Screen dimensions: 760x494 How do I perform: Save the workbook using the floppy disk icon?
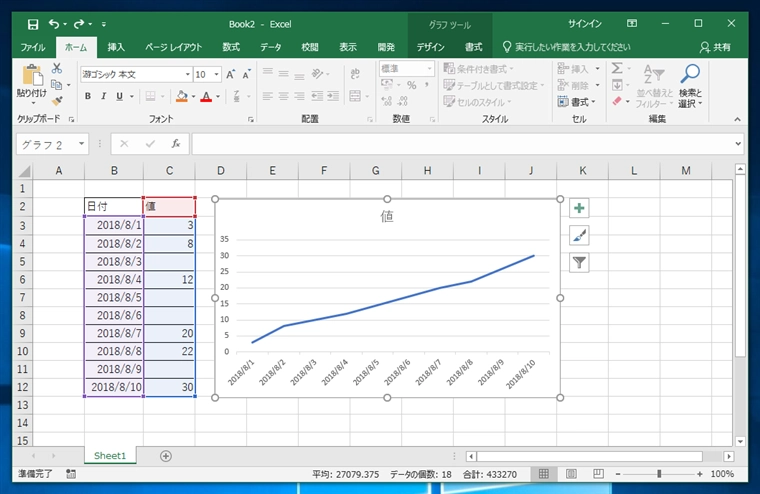pyautogui.click(x=32, y=24)
